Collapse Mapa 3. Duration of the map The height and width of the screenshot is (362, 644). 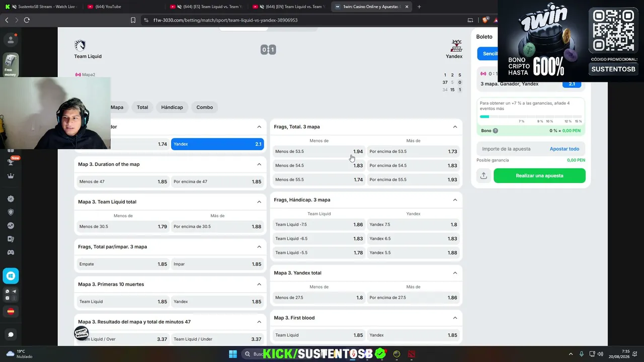tap(259, 164)
